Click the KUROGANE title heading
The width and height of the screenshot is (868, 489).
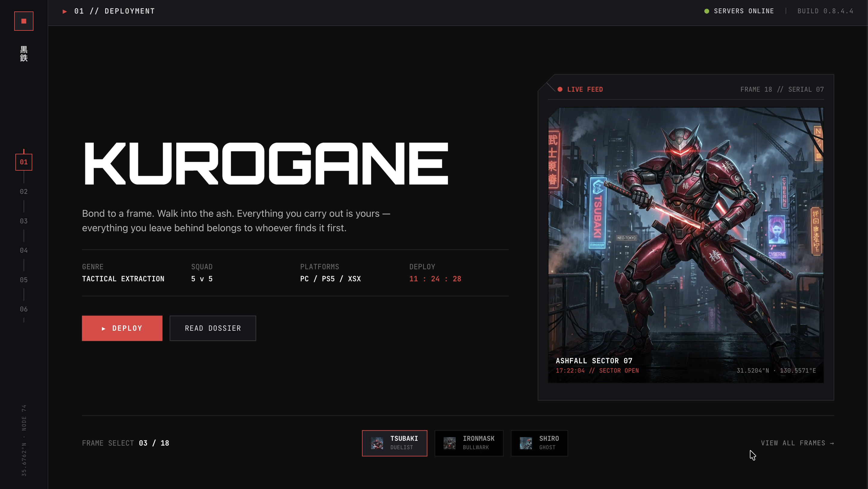266,163
